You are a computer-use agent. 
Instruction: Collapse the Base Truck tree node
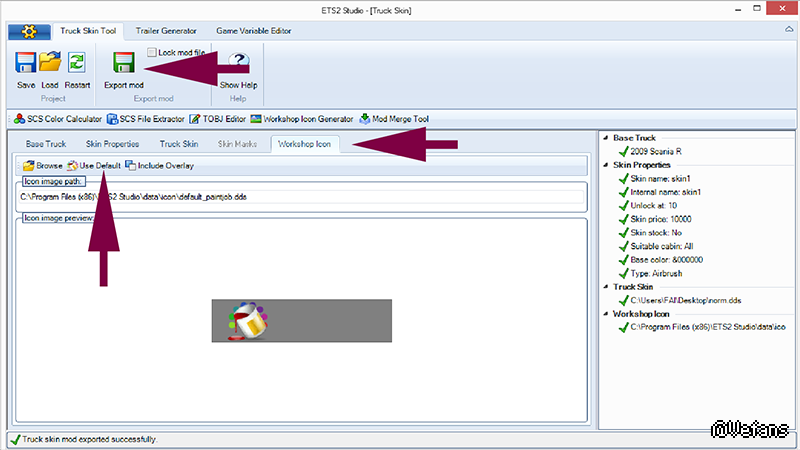click(x=606, y=138)
